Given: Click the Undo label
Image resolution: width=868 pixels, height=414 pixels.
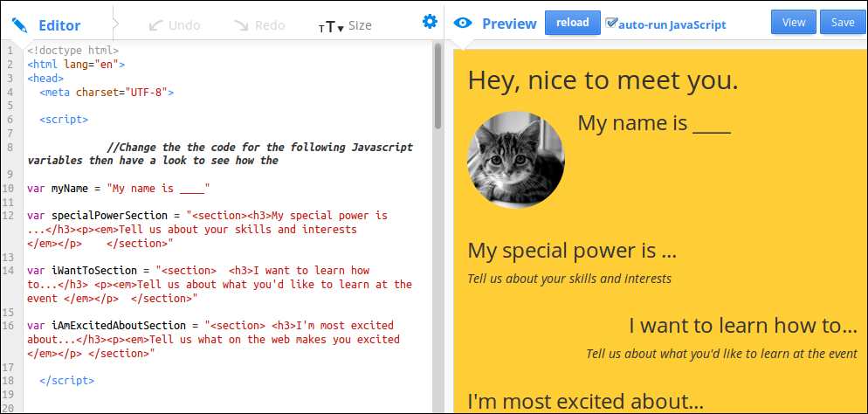Looking at the screenshot, I should pos(184,25).
